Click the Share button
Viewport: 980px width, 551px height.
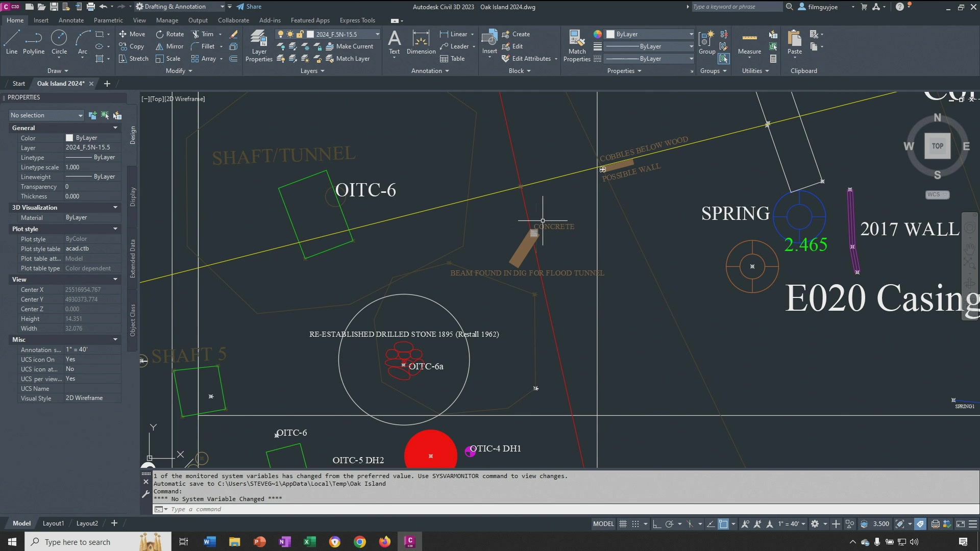click(x=249, y=7)
